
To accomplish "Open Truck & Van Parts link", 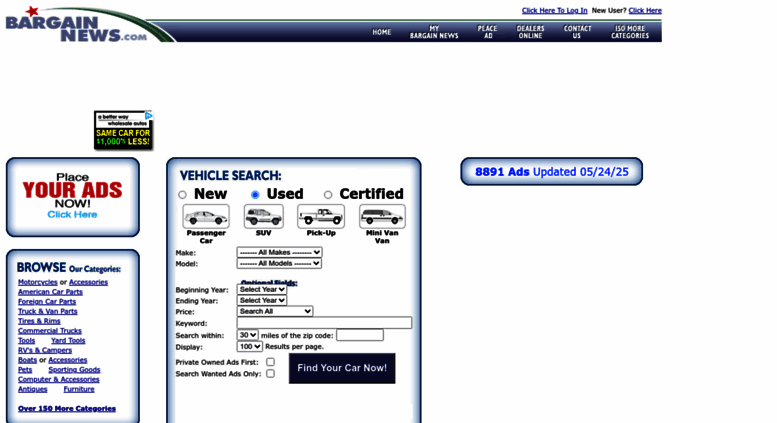I will tap(48, 312).
